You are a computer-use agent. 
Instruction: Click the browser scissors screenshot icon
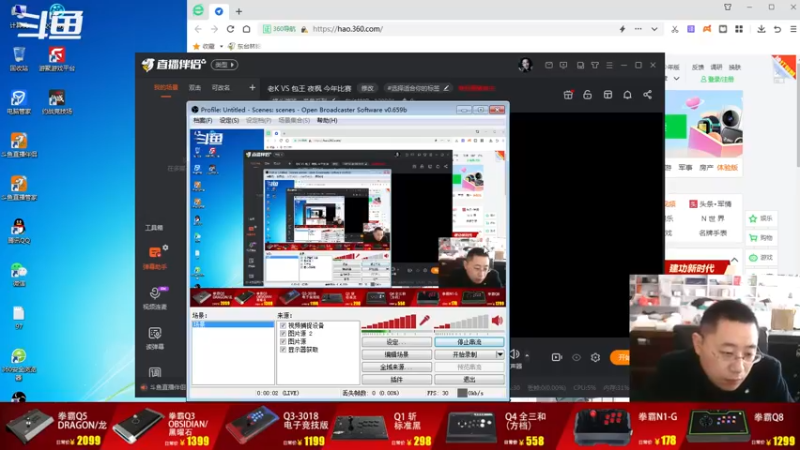coord(674,29)
